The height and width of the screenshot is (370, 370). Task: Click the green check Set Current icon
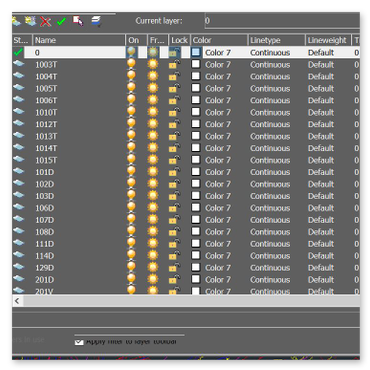(x=61, y=22)
